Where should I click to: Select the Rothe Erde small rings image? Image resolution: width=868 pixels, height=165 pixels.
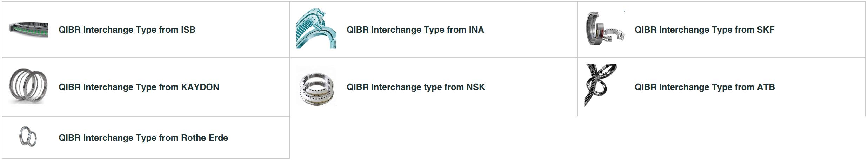pos(28,136)
